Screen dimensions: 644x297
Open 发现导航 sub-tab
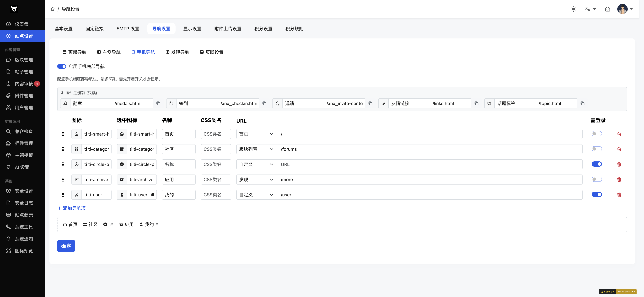click(177, 52)
